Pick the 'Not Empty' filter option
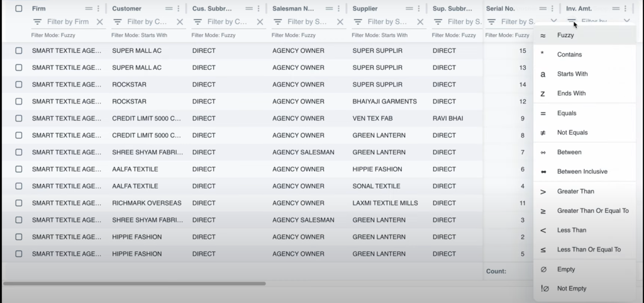This screenshot has height=303, width=644. click(x=571, y=289)
